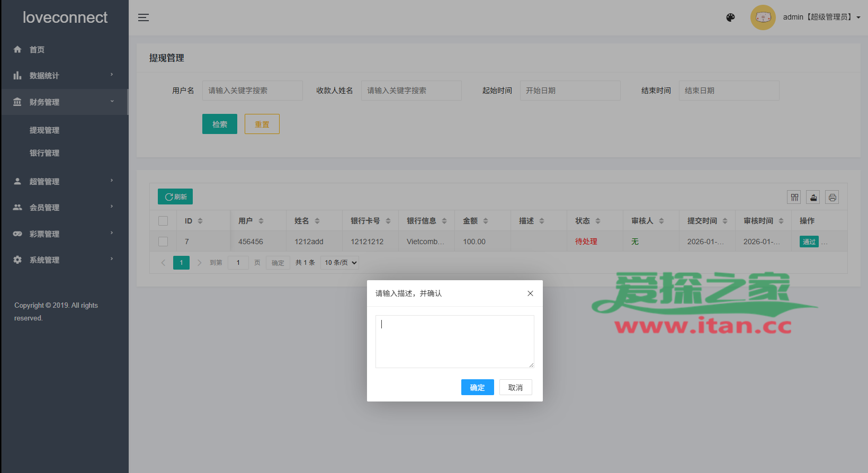
Task: Click the sidebar collapse hamburger icon
Action: [143, 17]
